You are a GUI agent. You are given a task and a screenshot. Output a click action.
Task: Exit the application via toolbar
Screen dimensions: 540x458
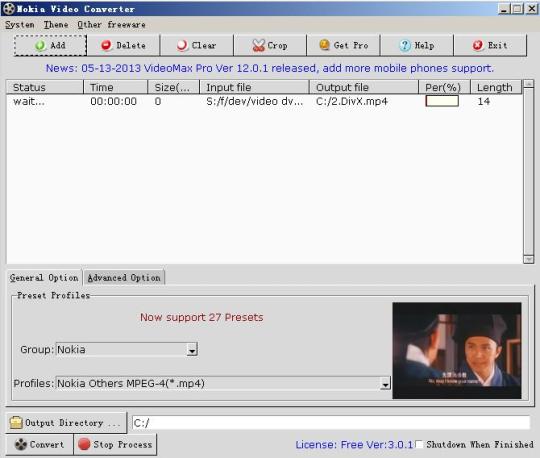pyautogui.click(x=490, y=45)
